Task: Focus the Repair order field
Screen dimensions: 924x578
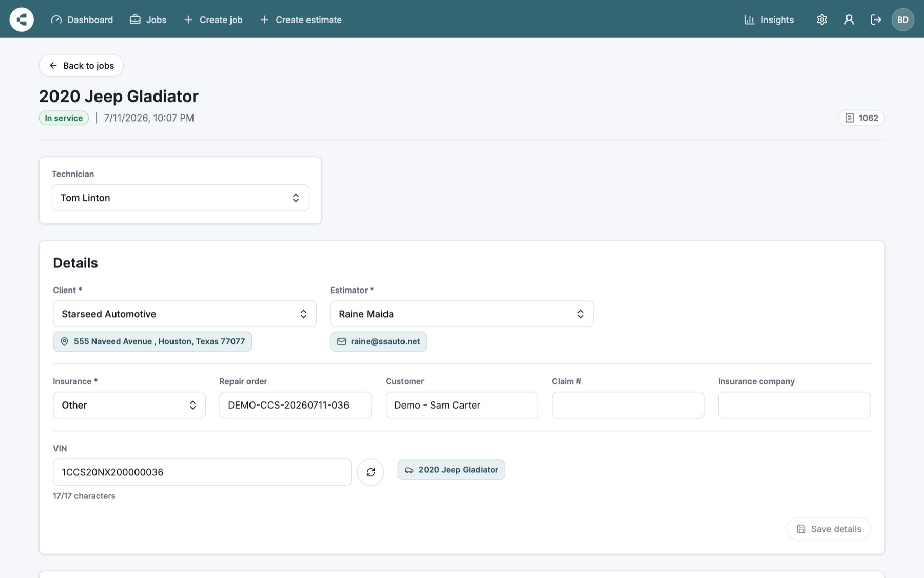Action: (296, 405)
